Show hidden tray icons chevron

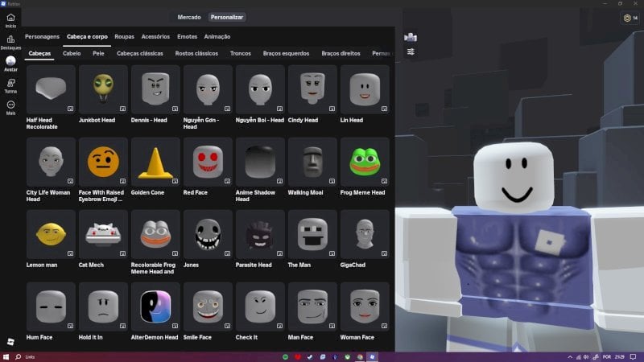tap(570, 357)
